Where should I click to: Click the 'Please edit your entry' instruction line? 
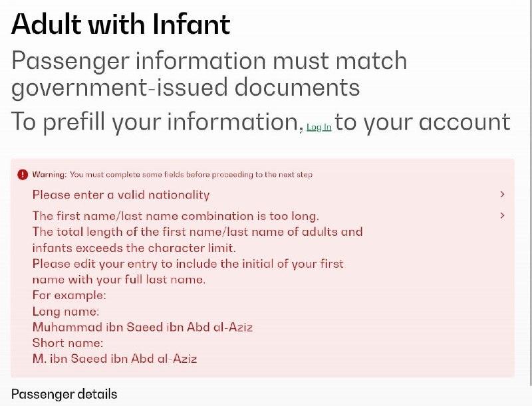(188, 264)
